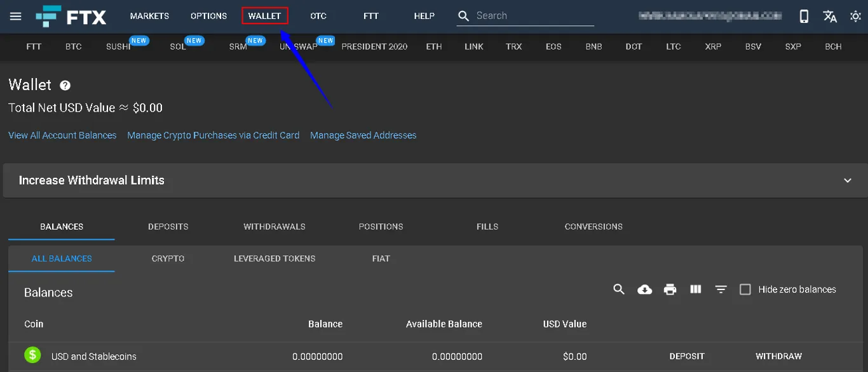The image size is (868, 372).
Task: Open the filter table icon
Action: click(x=721, y=289)
